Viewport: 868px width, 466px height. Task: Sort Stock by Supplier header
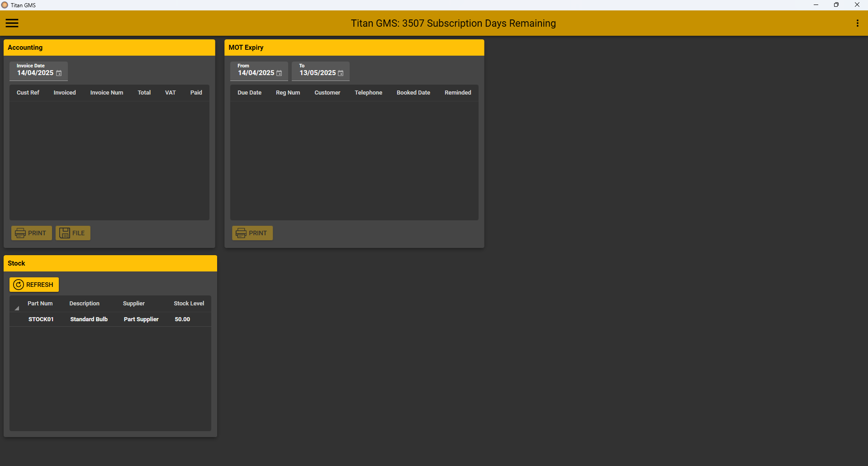click(134, 304)
